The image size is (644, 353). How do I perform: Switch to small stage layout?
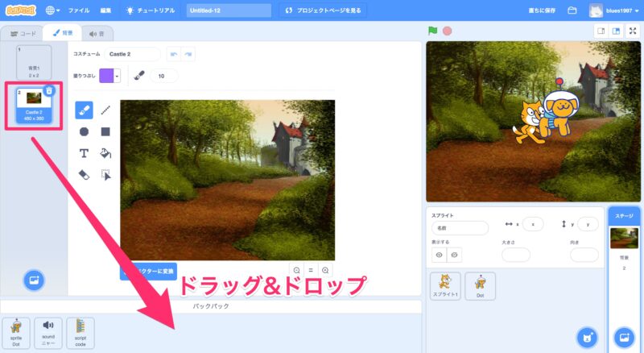click(600, 31)
